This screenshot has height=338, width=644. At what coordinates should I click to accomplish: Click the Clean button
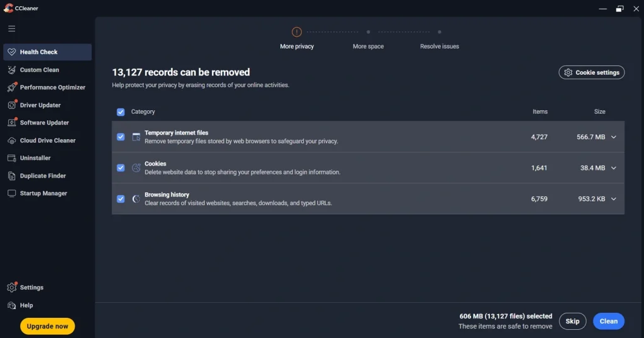(x=609, y=321)
